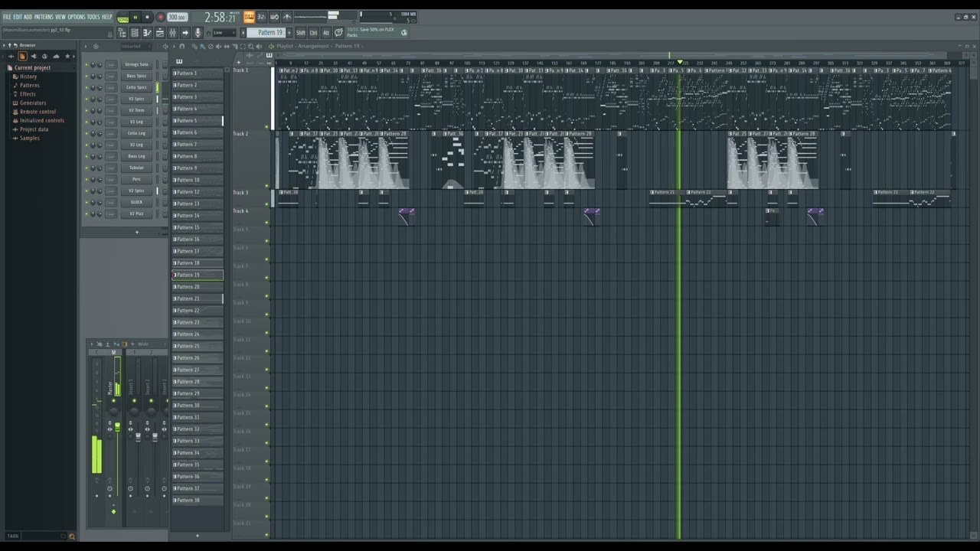Select the Slip tool in playlist toolbar
This screenshot has width=980, height=551.
(227, 46)
